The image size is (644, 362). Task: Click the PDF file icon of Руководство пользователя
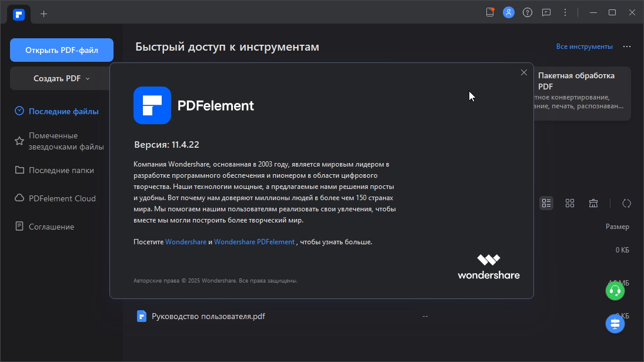tap(142, 316)
